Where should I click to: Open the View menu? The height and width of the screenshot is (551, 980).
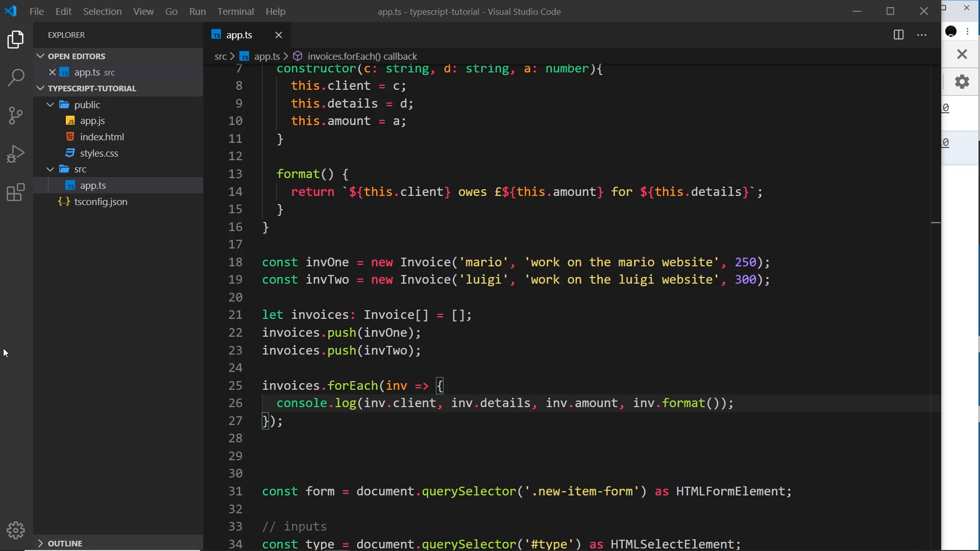[x=143, y=11]
